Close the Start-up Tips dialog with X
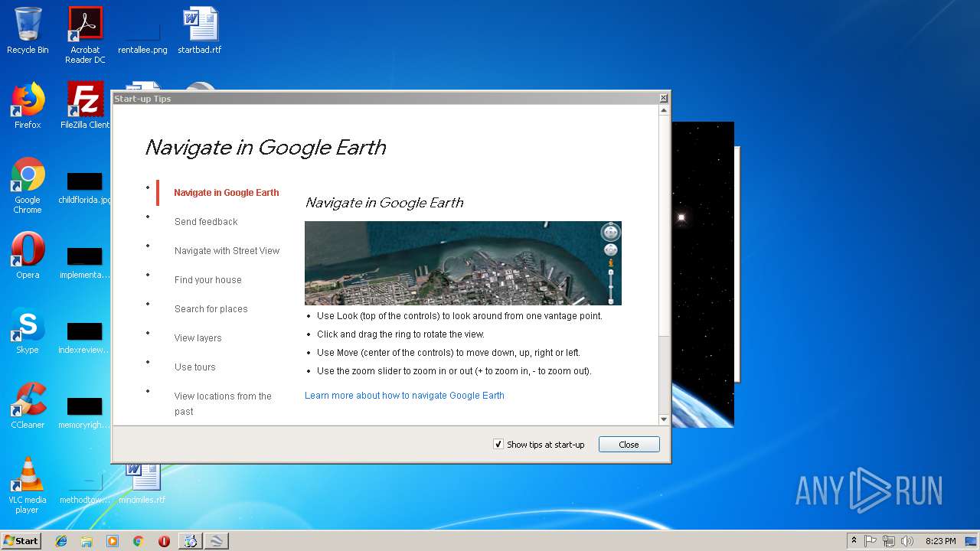 pyautogui.click(x=664, y=98)
